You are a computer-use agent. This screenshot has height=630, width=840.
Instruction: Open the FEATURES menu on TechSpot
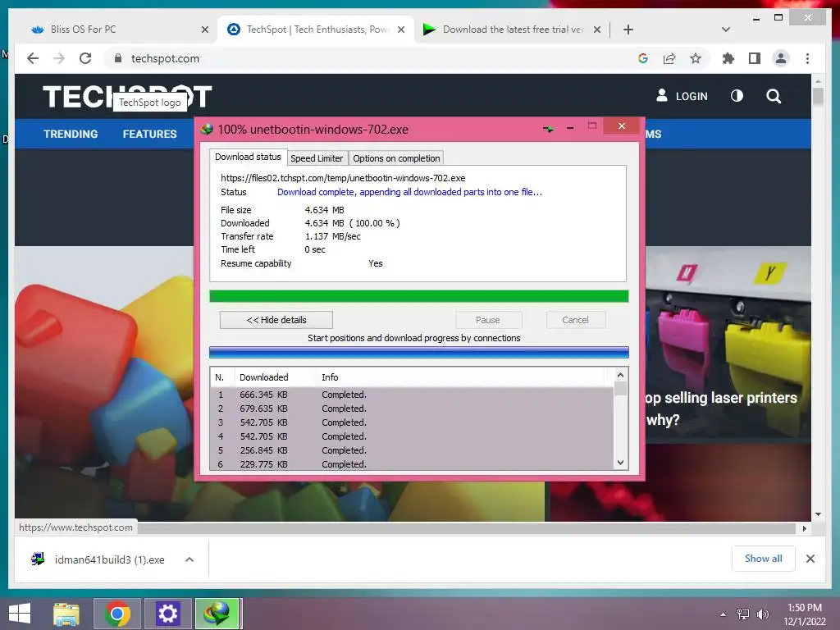149,134
